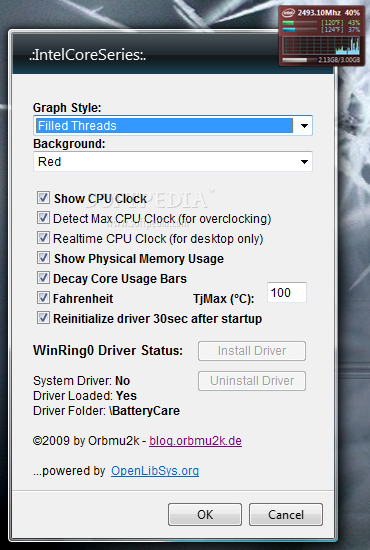Viewport: 370px width, 550px height.
Task: Open the blog.orbmu2k.de link
Action: [x=195, y=441]
